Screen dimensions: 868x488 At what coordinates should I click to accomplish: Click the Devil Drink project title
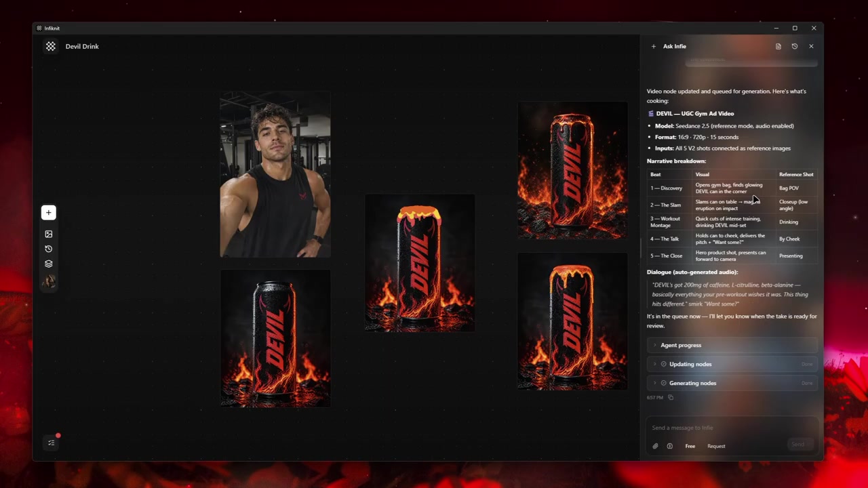pyautogui.click(x=82, y=46)
